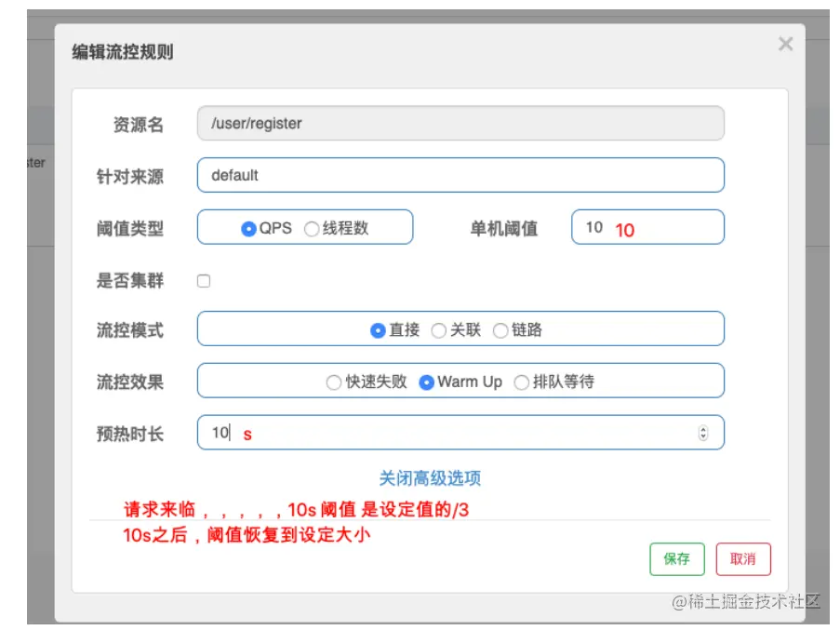Close the 编辑流控规则 dialog with X
The height and width of the screenshot is (630, 840).
click(x=785, y=45)
